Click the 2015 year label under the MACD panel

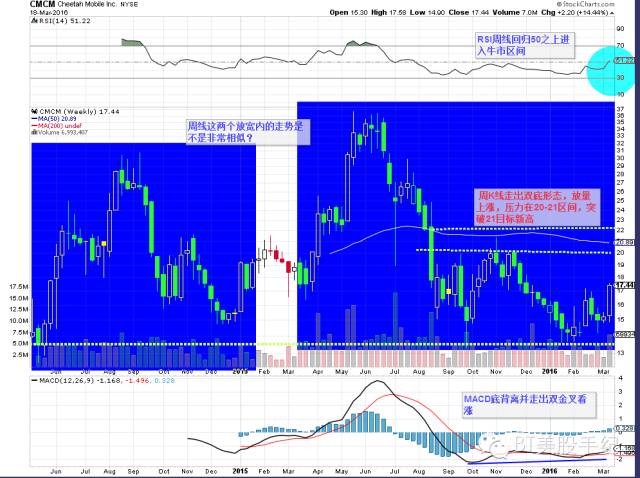pos(240,471)
